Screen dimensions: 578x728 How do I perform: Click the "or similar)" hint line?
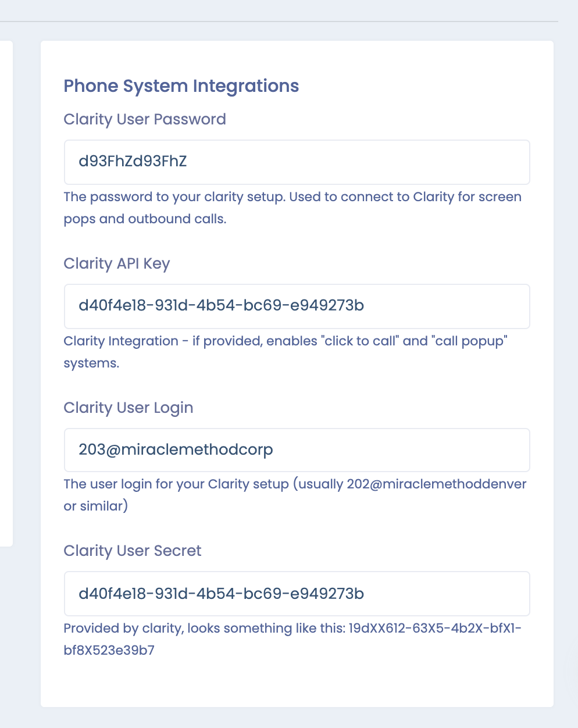pos(96,506)
